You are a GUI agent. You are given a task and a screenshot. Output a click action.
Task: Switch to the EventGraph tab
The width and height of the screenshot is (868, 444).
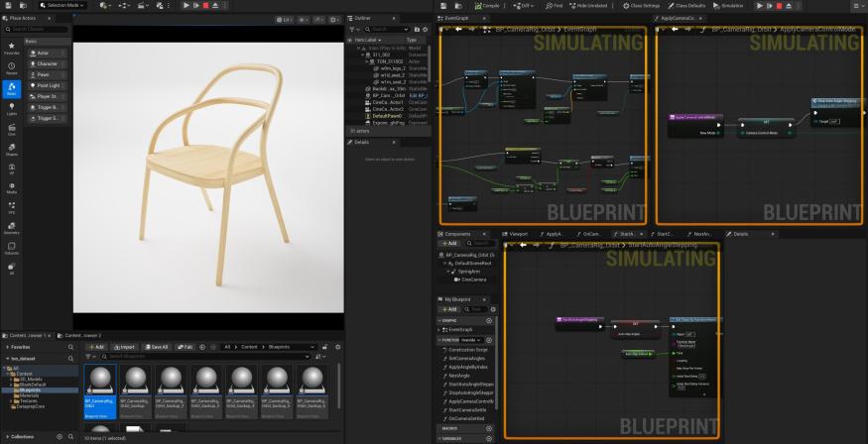(457, 18)
